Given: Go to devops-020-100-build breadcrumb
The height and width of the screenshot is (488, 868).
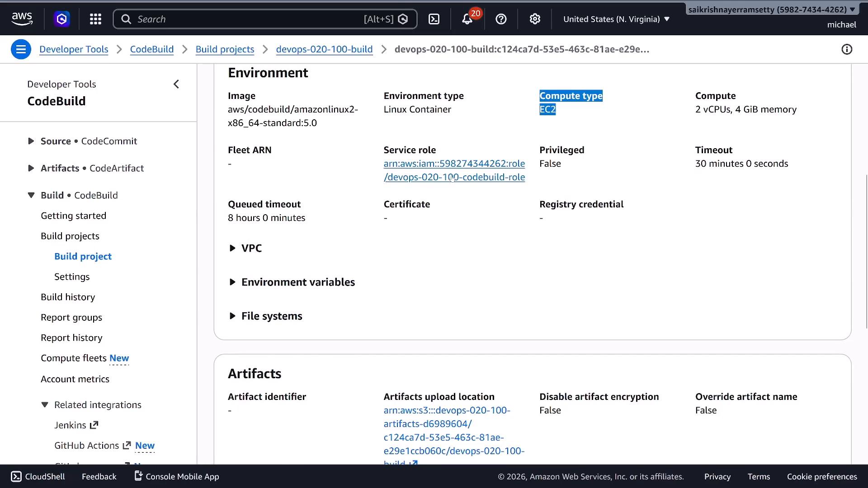Looking at the screenshot, I should (324, 49).
